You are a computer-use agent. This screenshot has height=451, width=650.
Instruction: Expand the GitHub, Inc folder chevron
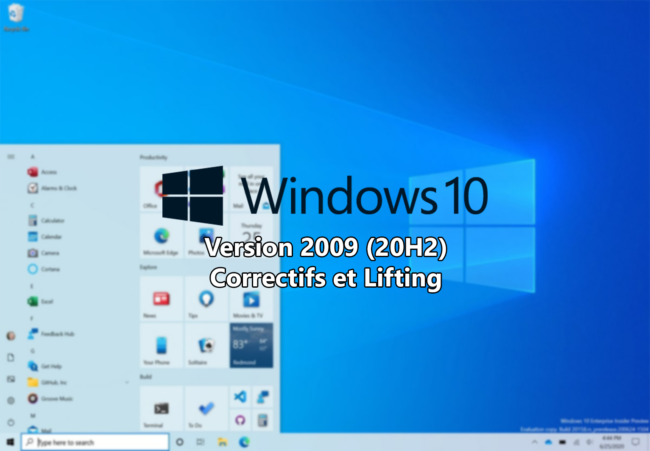pos(127,383)
